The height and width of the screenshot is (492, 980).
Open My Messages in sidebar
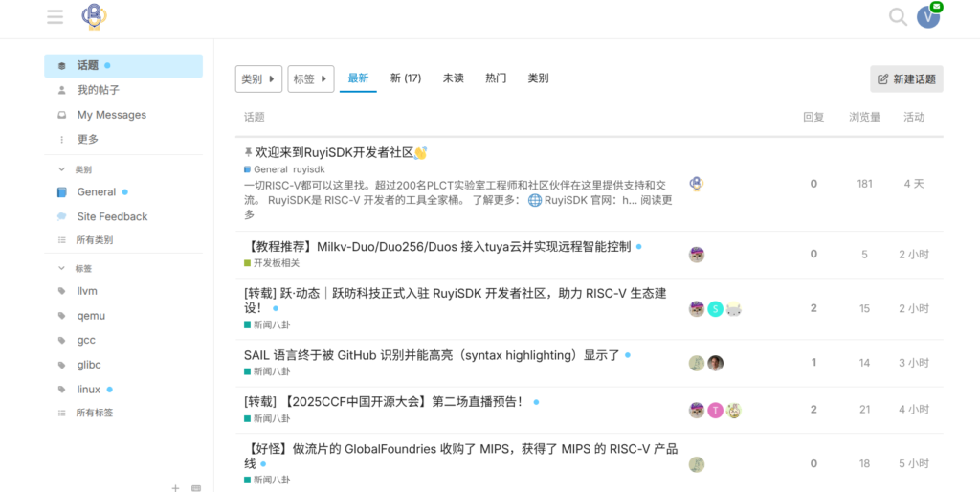(x=111, y=115)
